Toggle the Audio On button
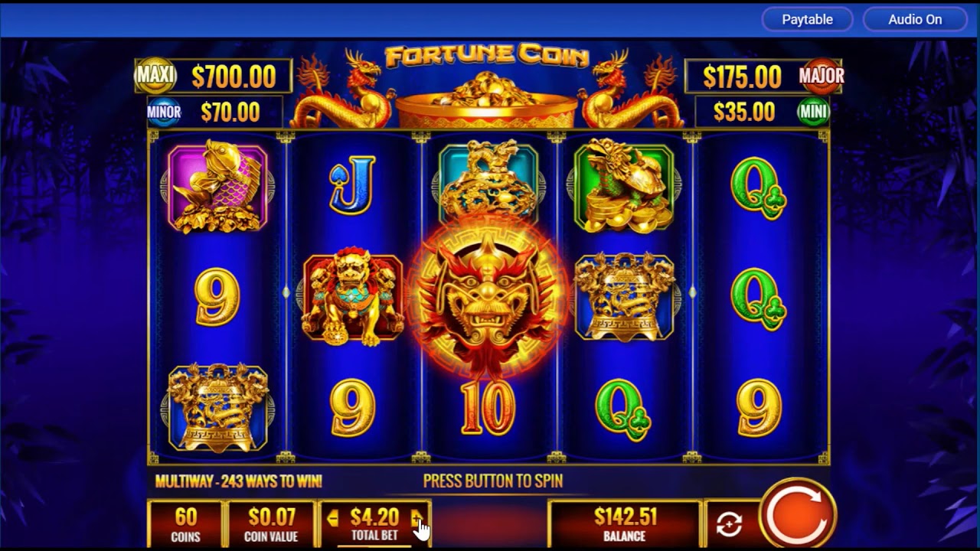The height and width of the screenshot is (551, 980). (915, 20)
